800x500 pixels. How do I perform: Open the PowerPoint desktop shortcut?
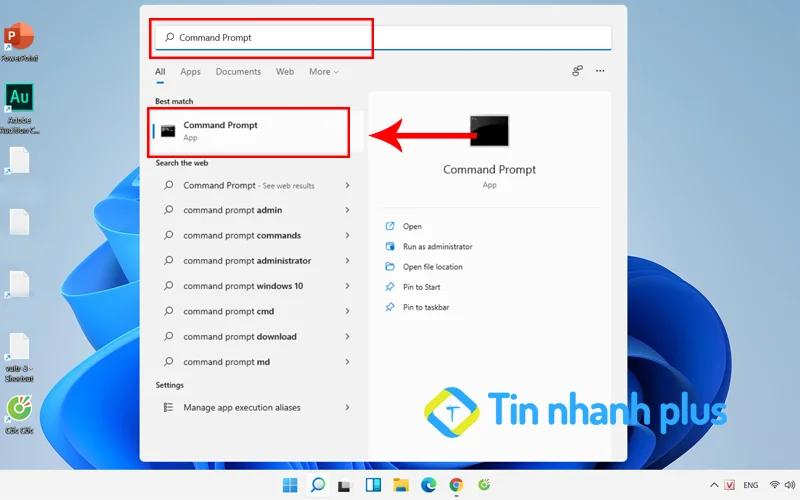[x=19, y=42]
